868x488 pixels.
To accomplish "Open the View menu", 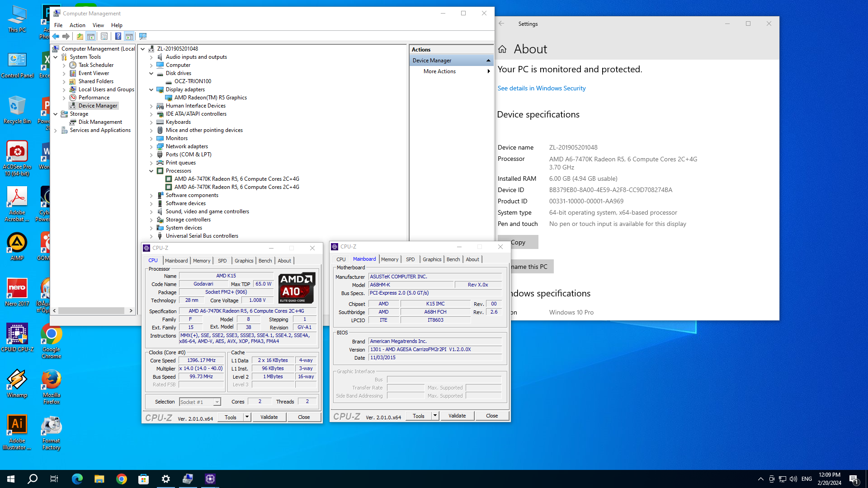I will click(98, 25).
